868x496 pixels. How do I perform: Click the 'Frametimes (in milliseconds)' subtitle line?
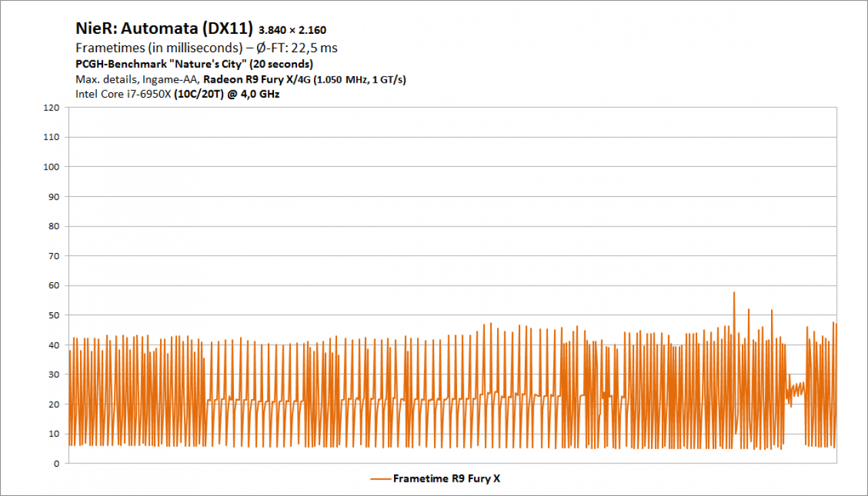[x=207, y=48]
